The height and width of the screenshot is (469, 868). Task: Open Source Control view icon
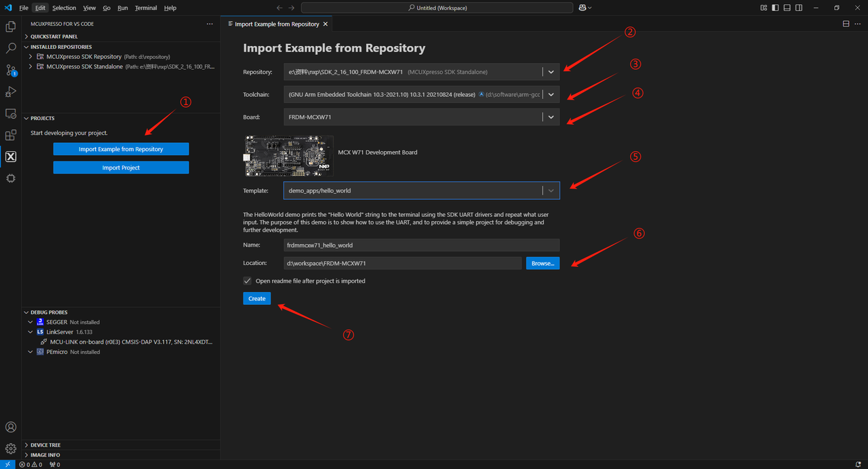coord(11,70)
